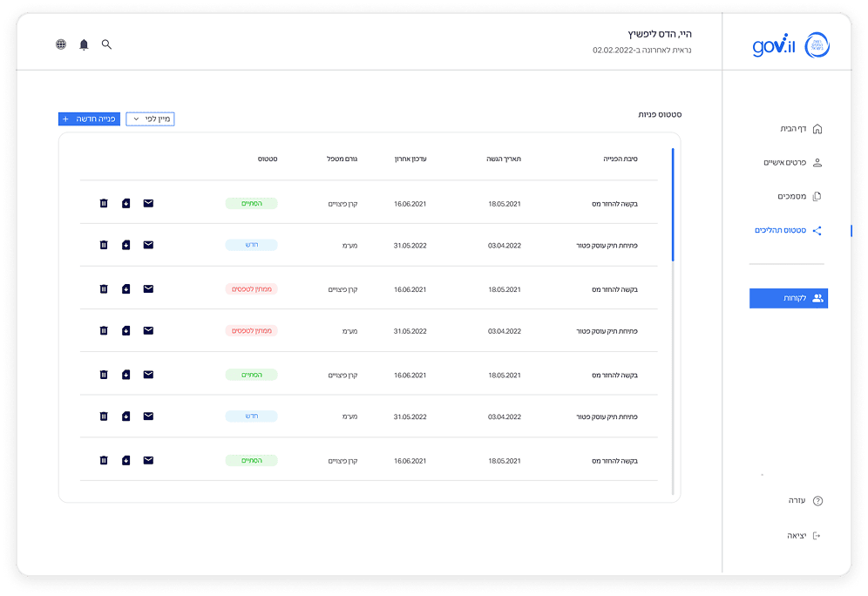868x596 pixels.
Task: Select סטטוס תהליכים in the sidebar
Action: click(789, 230)
